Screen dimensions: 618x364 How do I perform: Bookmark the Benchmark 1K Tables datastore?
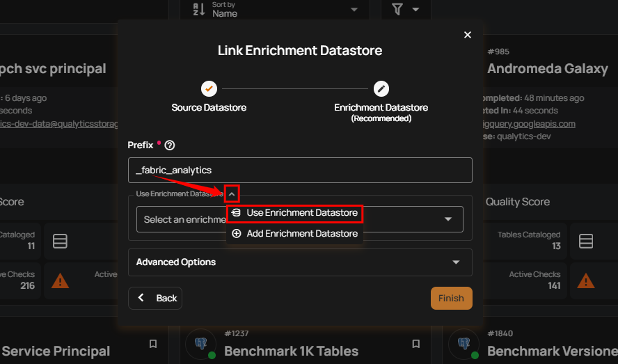click(x=415, y=344)
